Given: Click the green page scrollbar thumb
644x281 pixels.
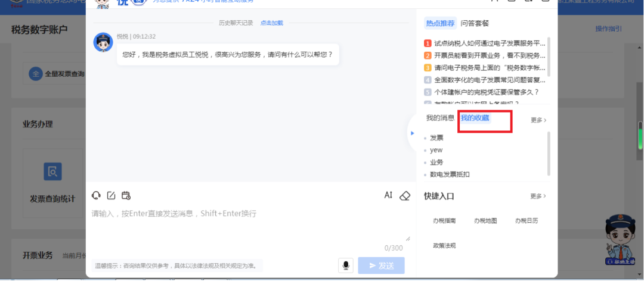Looking at the screenshot, I should click(x=640, y=136).
